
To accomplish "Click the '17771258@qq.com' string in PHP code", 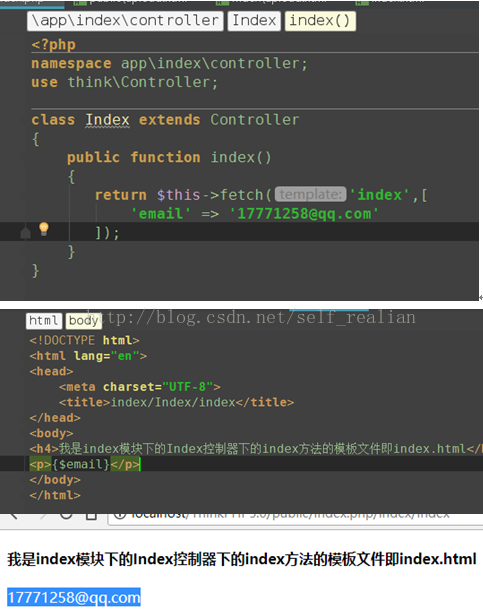I will [x=304, y=214].
